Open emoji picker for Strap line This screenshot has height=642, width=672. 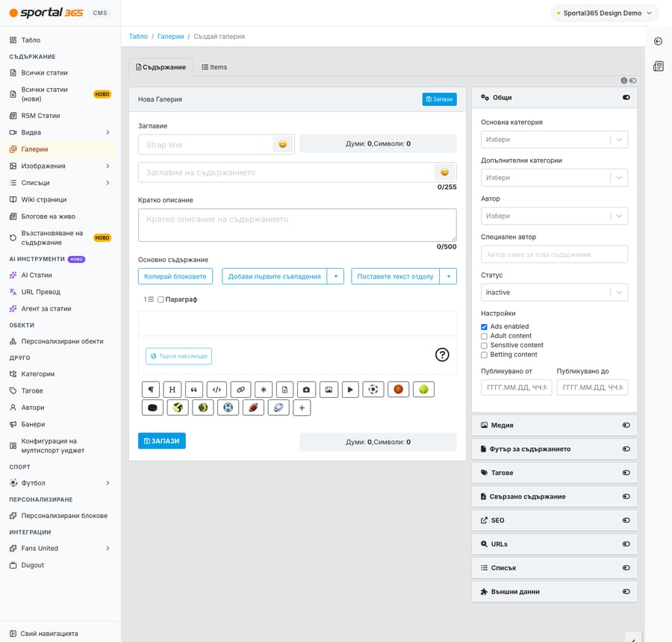pos(283,144)
